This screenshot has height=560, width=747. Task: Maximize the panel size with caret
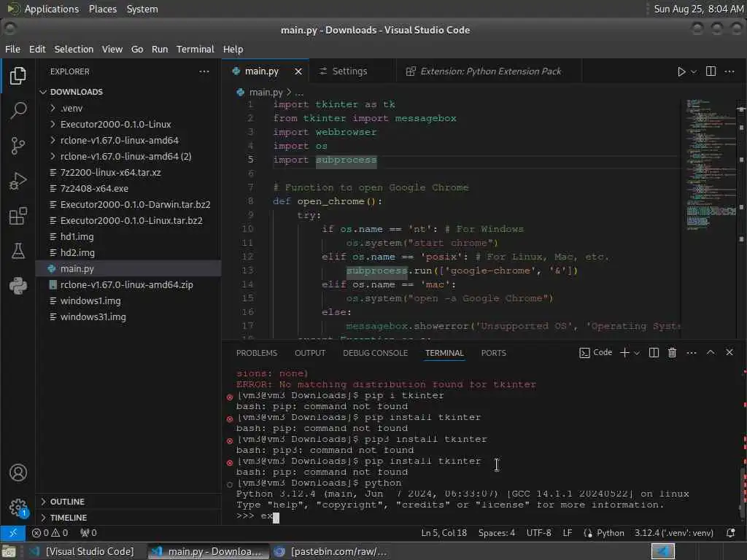[711, 352]
